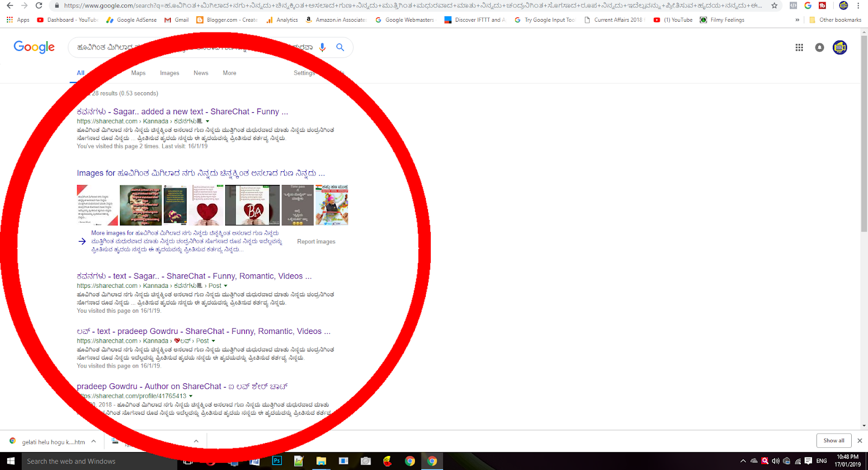Expand the dropdown arrow after the heart 'Post' URL
Screen dimensions: 868x470
[x=213, y=341]
